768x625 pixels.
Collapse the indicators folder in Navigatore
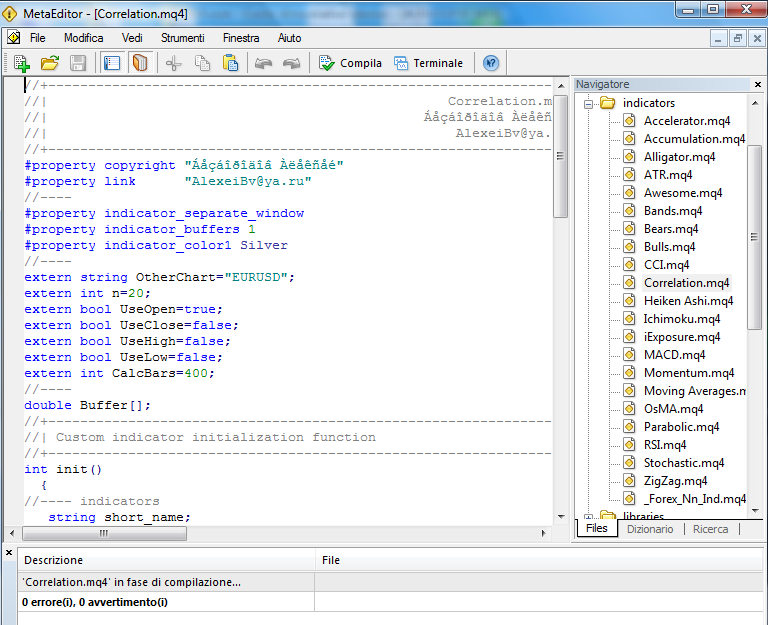click(x=589, y=103)
